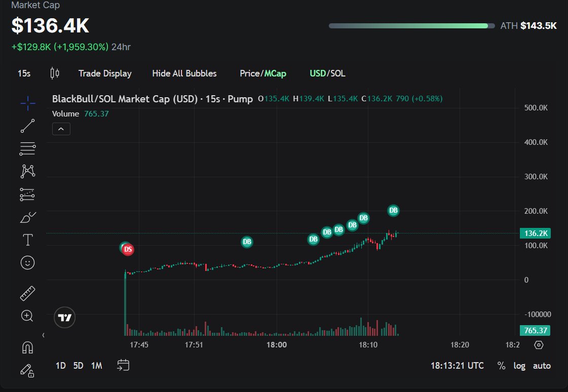Viewport: 568px width, 392px height.
Task: Select the measure ruler tool
Action: click(x=27, y=293)
